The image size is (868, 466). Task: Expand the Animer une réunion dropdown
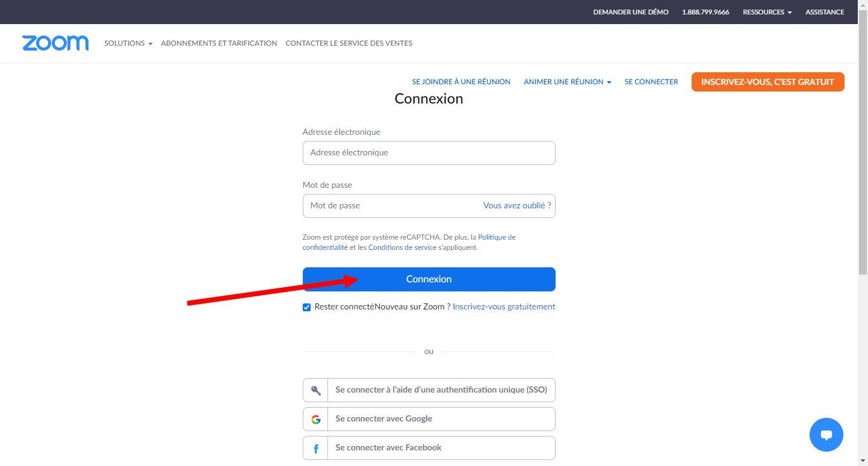[x=567, y=82]
